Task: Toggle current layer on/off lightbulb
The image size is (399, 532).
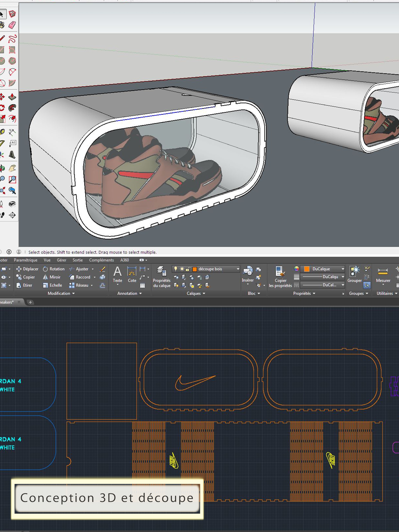Action: [176, 269]
